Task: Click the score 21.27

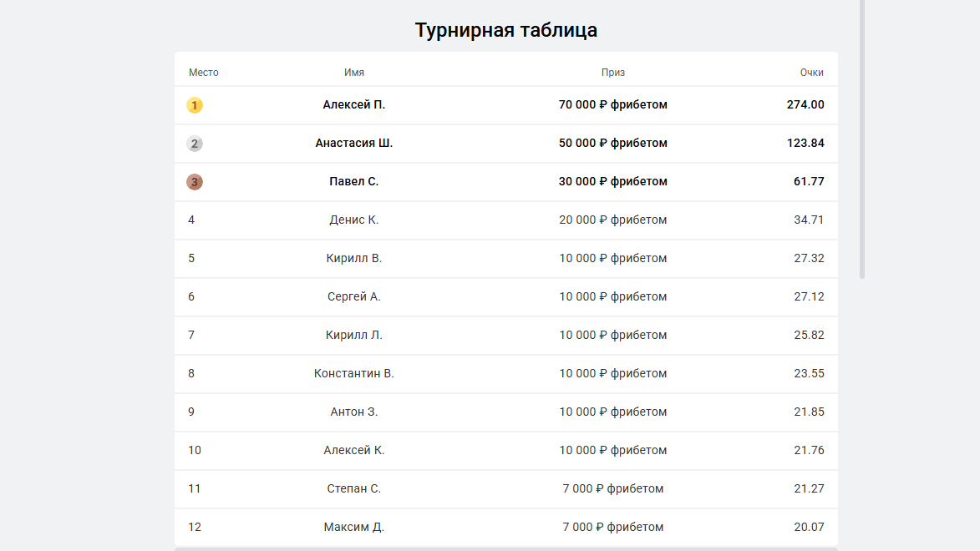Action: pos(809,489)
